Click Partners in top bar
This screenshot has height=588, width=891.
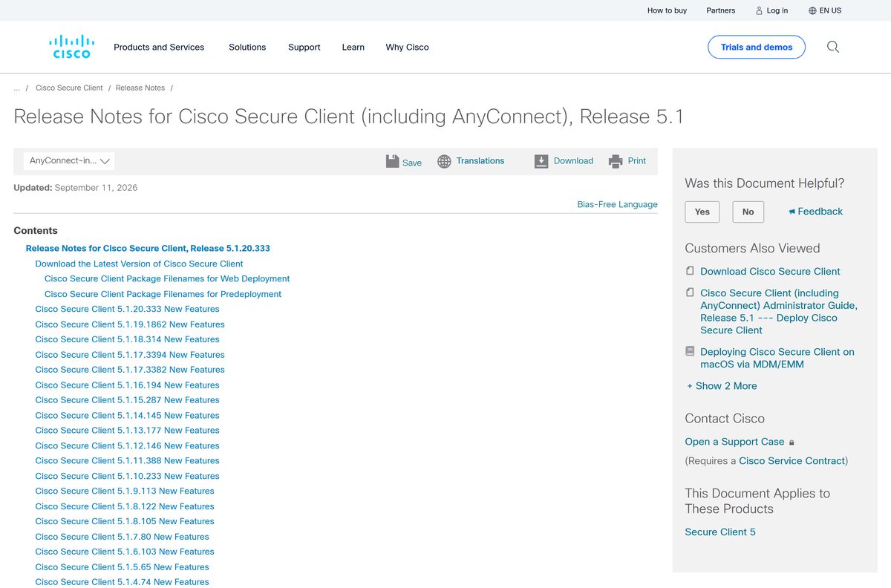(721, 10)
